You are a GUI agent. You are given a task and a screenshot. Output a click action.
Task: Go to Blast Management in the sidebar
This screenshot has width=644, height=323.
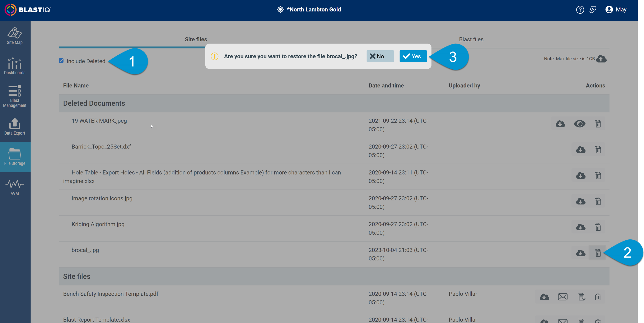pos(15,97)
